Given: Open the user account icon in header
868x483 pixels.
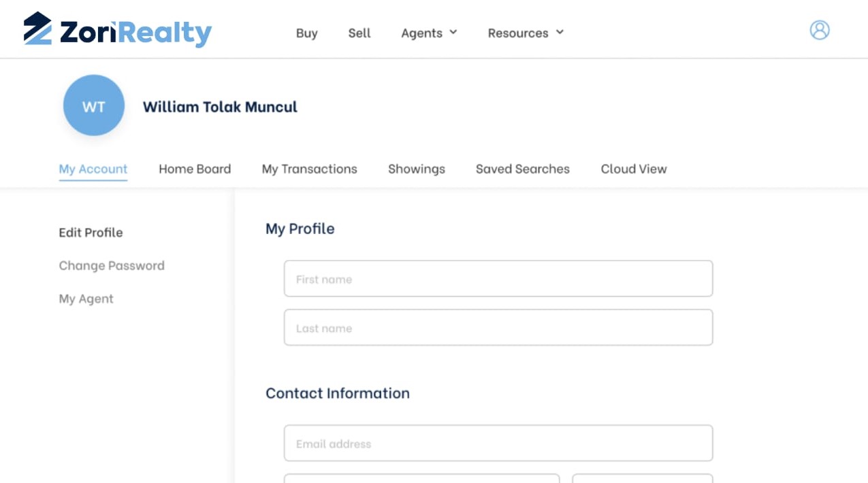Looking at the screenshot, I should coord(819,30).
